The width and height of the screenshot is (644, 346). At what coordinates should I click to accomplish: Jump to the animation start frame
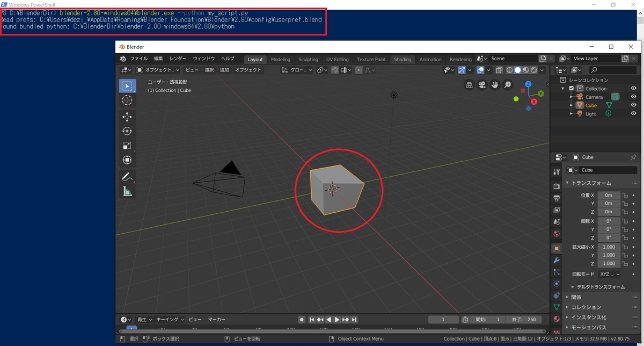[312, 319]
